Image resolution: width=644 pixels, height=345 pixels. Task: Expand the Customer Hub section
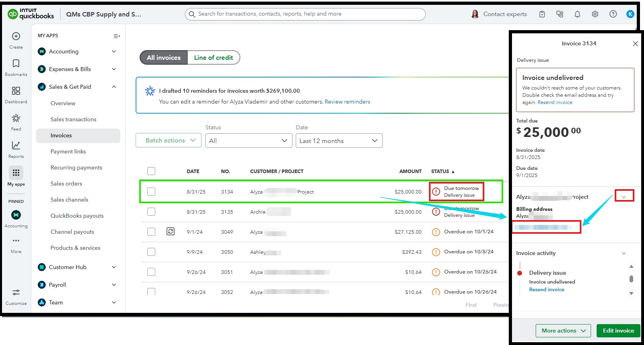pos(114,267)
